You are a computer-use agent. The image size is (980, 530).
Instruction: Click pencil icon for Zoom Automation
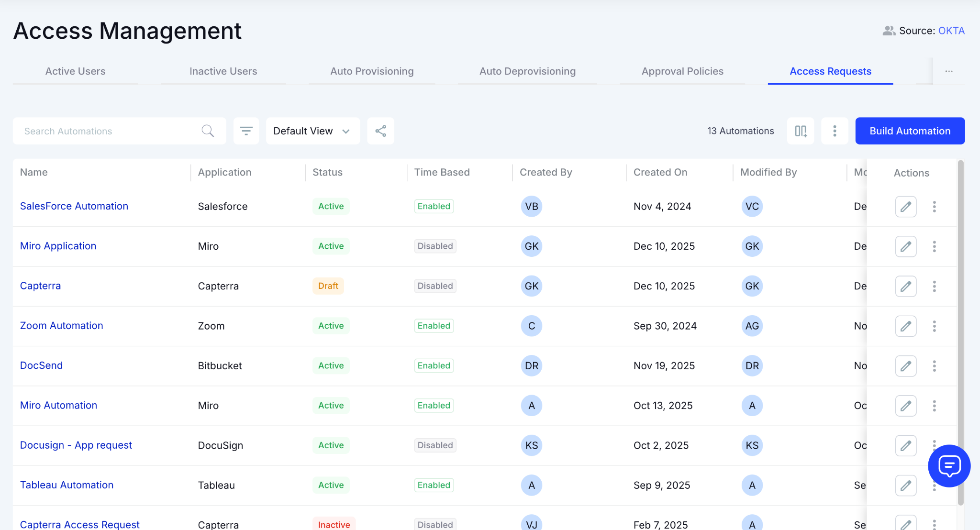[x=905, y=326]
